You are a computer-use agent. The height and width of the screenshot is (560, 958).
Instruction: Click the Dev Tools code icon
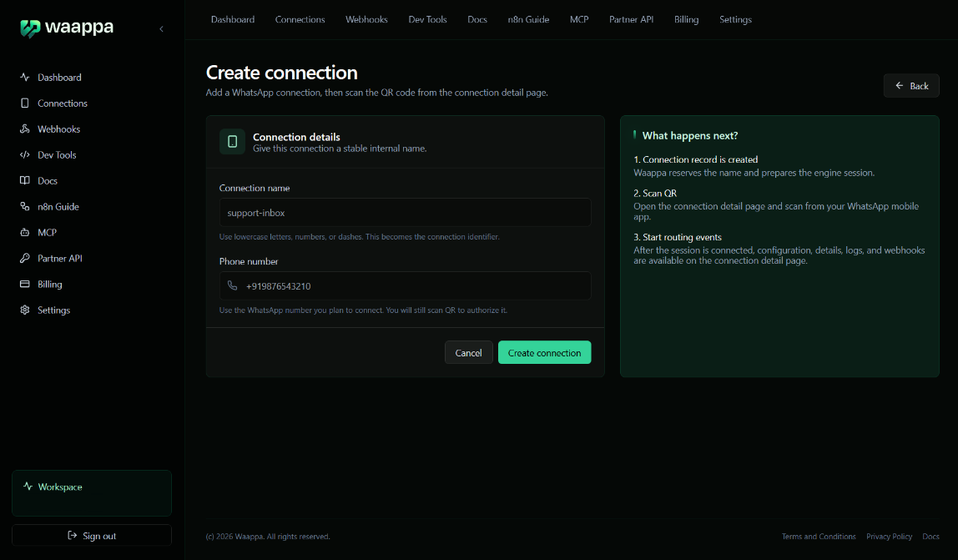[24, 154]
